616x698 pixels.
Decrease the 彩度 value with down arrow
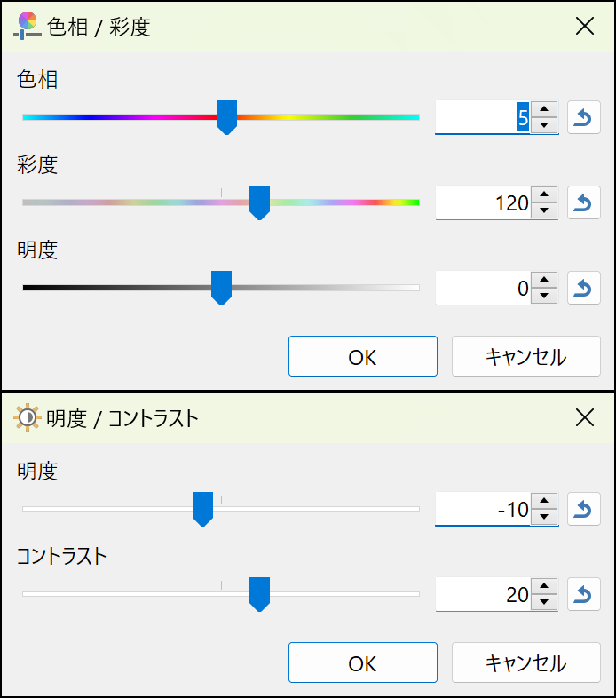[x=545, y=211]
